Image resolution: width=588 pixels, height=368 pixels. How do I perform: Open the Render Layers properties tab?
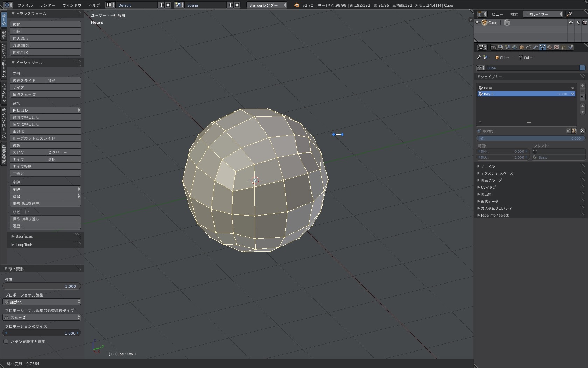click(500, 47)
